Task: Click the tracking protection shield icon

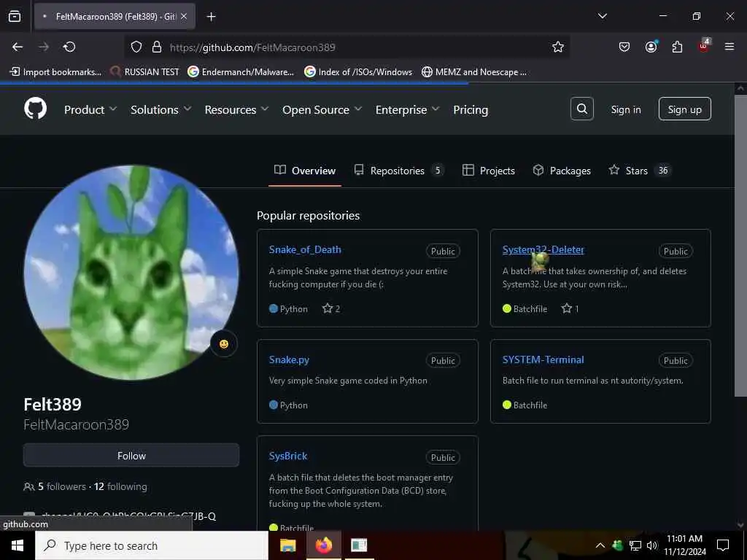Action: coord(136,47)
